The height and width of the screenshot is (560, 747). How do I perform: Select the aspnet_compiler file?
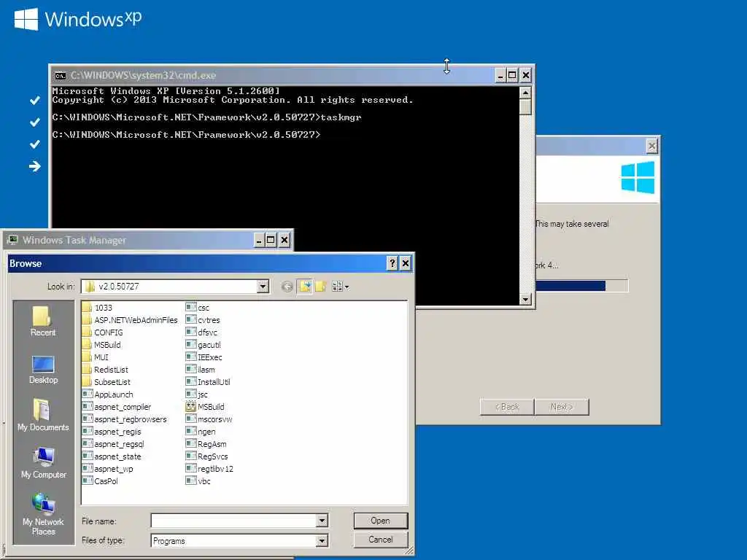(x=117, y=407)
